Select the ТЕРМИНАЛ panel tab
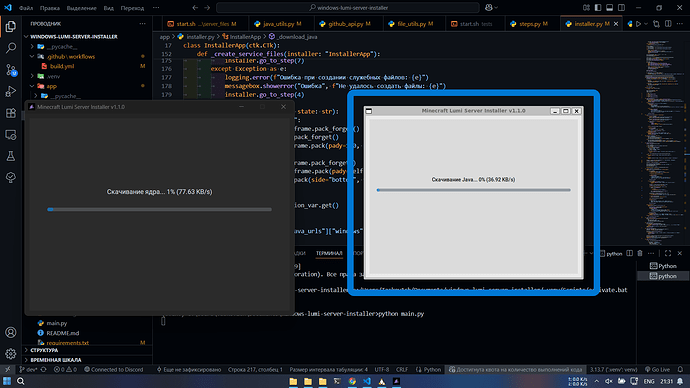 pyautogui.click(x=329, y=253)
